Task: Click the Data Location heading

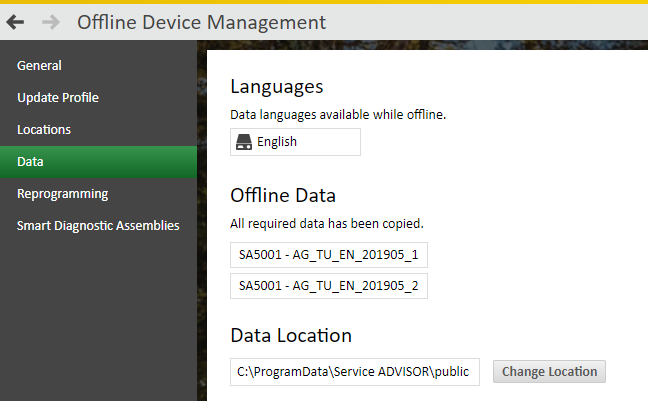Action: [x=291, y=335]
